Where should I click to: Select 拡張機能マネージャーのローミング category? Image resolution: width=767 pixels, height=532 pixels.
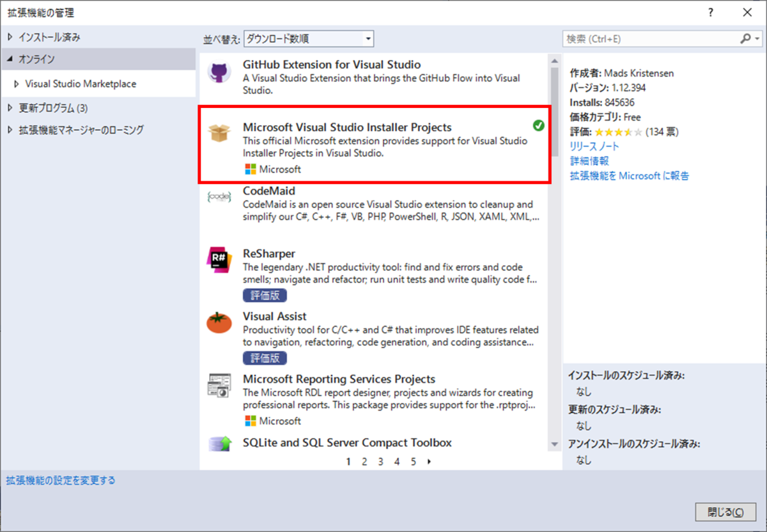(x=81, y=130)
